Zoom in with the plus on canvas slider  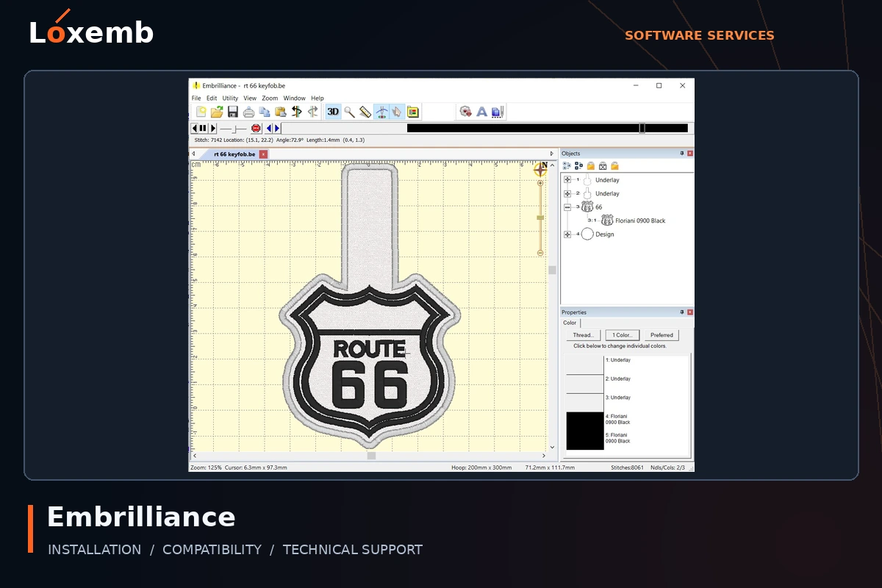(x=540, y=183)
